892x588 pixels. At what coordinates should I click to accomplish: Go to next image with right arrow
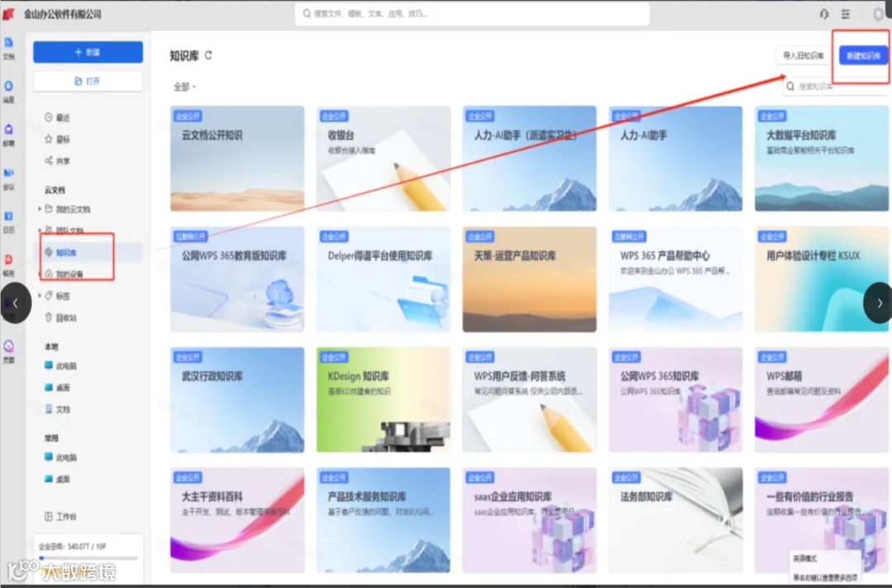tap(878, 303)
